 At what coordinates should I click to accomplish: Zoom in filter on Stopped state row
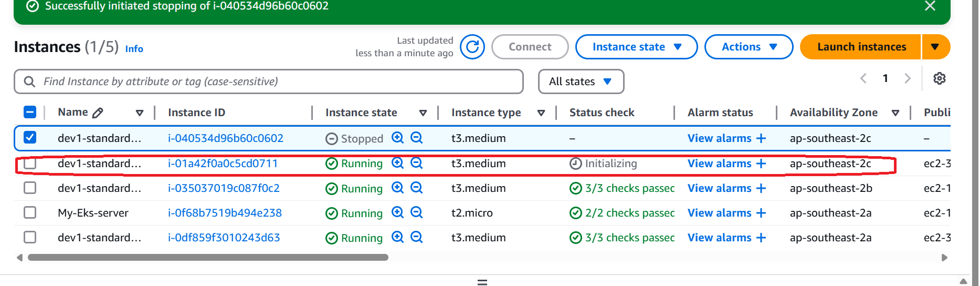coord(398,138)
